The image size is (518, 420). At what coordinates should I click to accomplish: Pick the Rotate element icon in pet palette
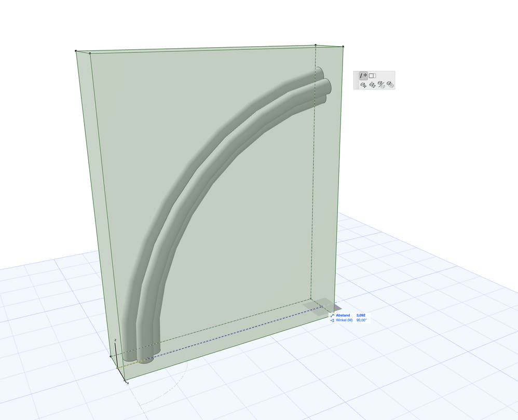click(372, 85)
